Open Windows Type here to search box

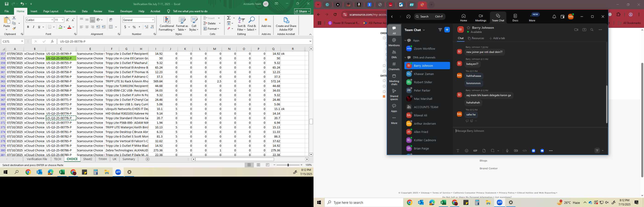(364, 202)
